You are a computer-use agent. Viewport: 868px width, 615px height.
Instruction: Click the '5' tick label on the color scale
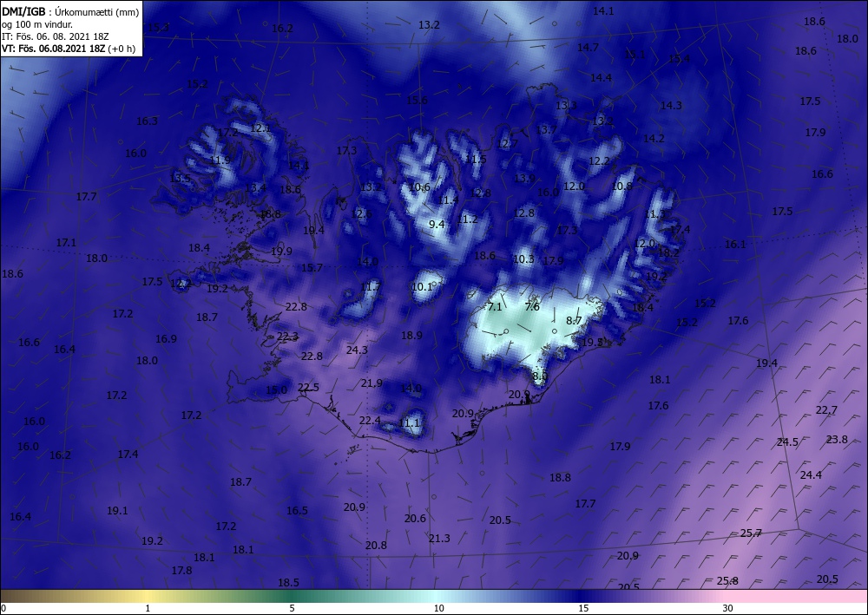coord(292,608)
